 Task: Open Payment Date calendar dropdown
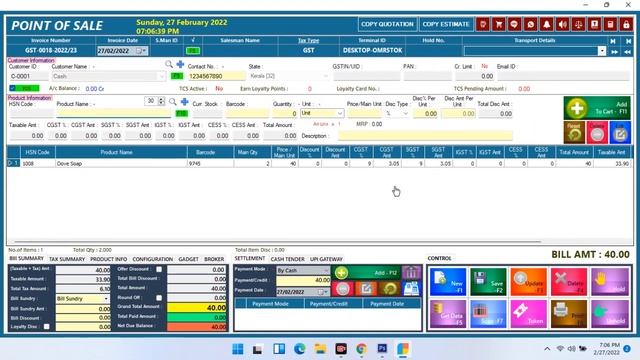tap(323, 292)
